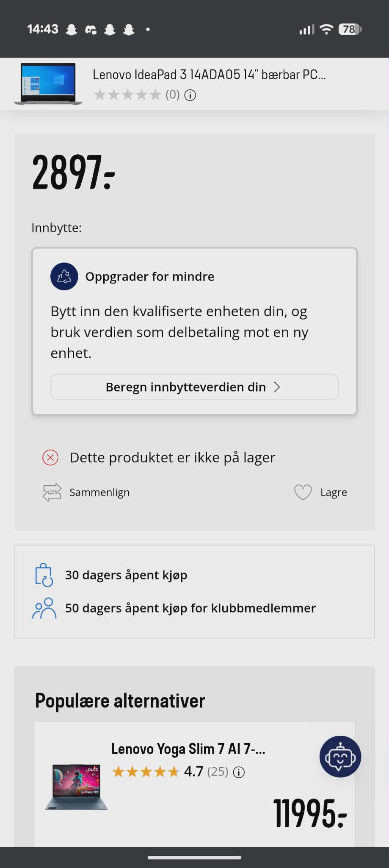The image size is (389, 868).
Task: Tap the empty star rating row
Action: (x=127, y=95)
